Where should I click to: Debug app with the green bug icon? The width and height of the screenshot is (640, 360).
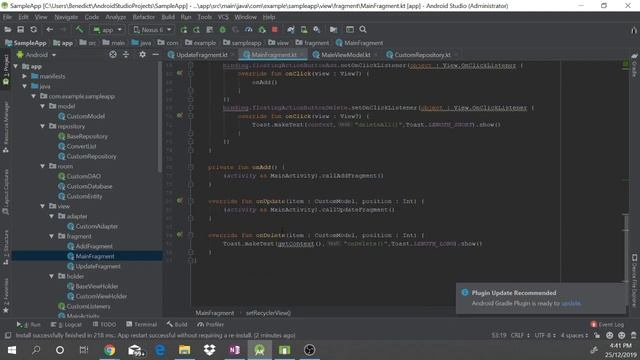click(222, 30)
